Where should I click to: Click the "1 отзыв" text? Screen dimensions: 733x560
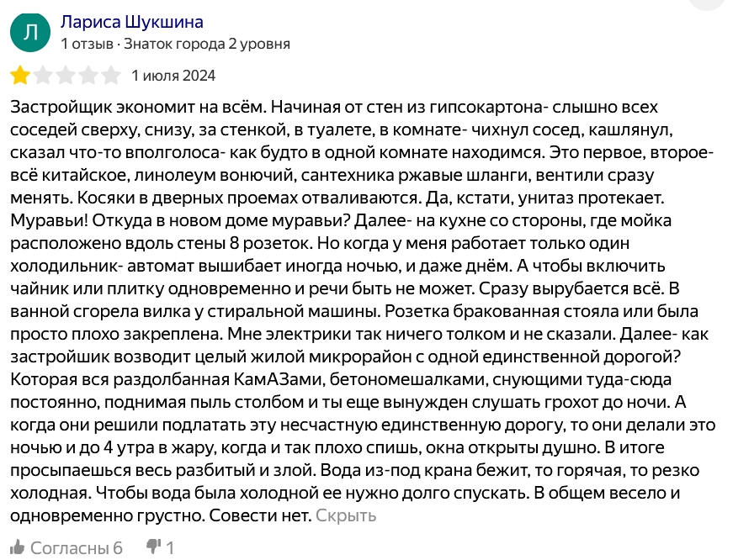point(86,44)
